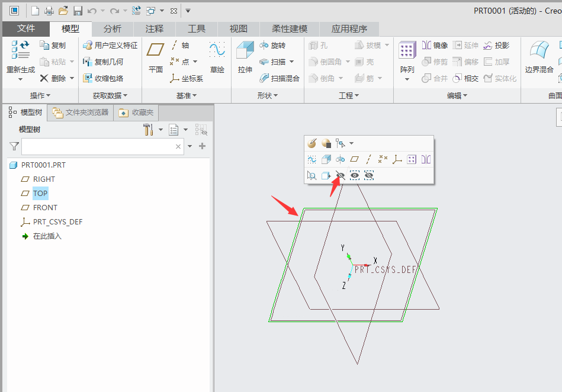Click coordinate system icon in mini toolbar
This screenshot has height=392, width=562.
pyautogui.click(x=397, y=159)
